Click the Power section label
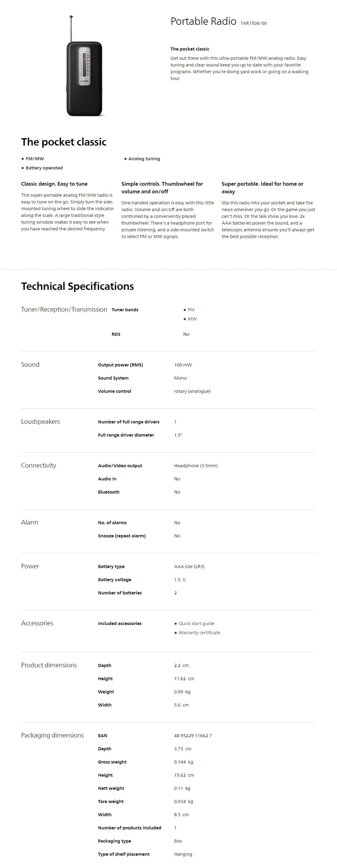This screenshot has width=337, height=868. (x=30, y=566)
